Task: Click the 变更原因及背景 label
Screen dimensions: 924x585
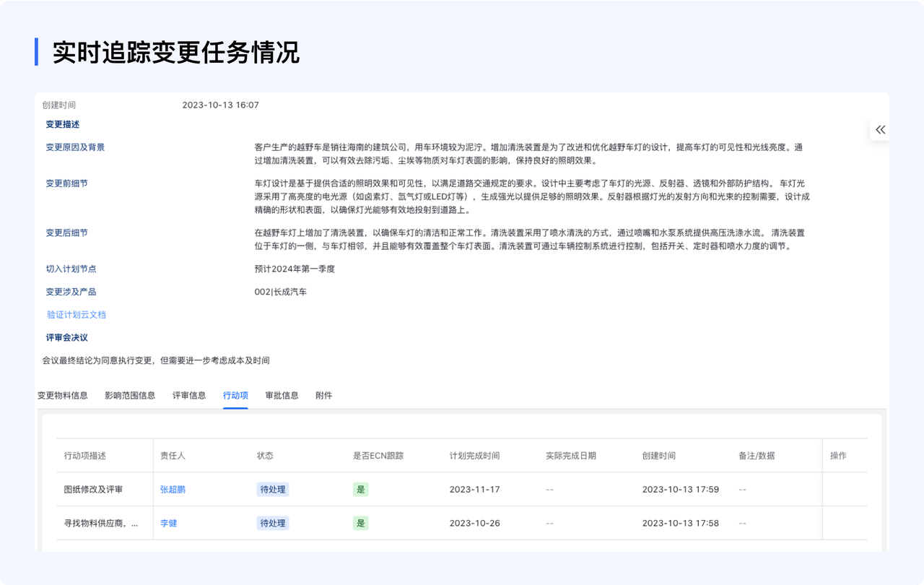Action: tap(75, 147)
